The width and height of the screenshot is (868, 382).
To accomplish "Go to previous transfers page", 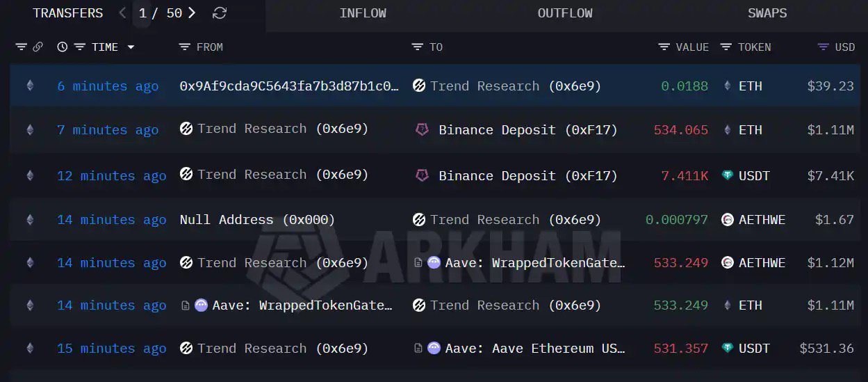I will 123,13.
